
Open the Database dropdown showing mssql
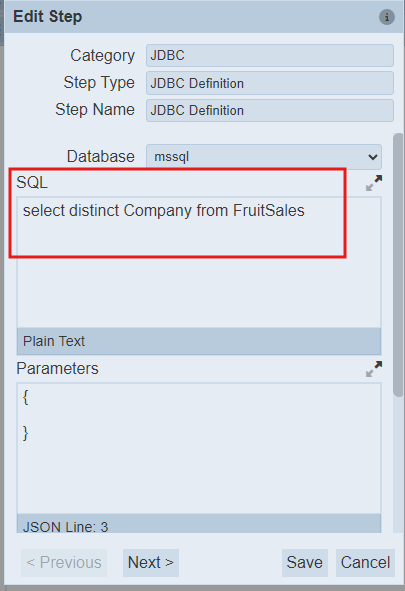(x=264, y=156)
